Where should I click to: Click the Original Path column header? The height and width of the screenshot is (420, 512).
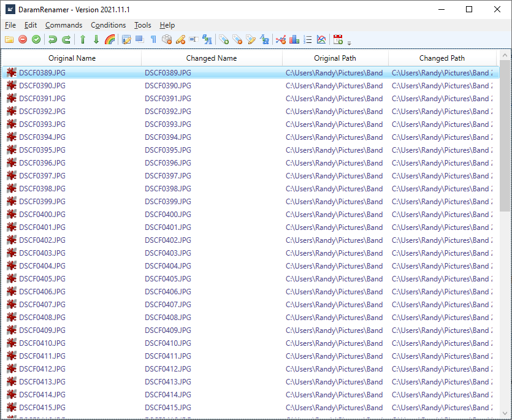tap(335, 58)
